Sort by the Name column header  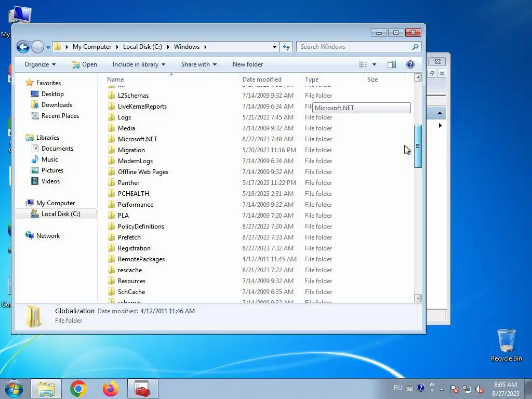point(115,79)
